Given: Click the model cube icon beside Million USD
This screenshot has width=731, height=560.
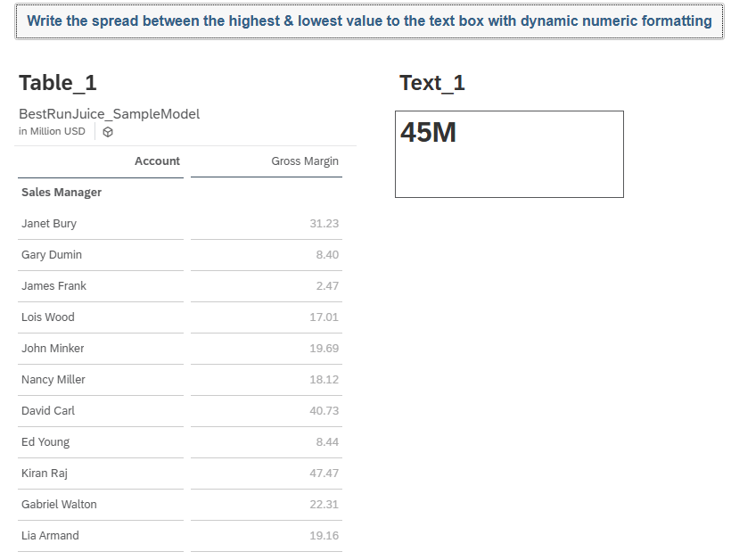Looking at the screenshot, I should point(108,132).
